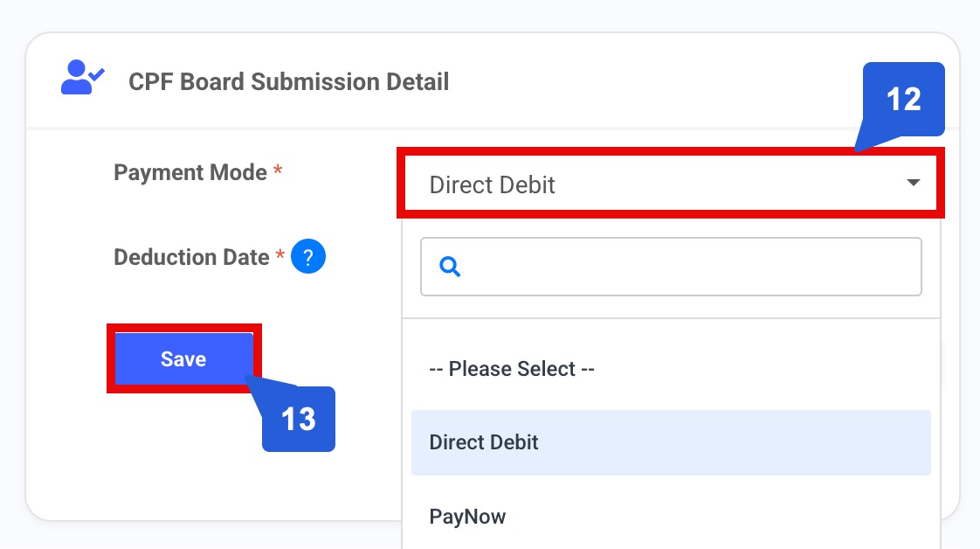Click the Save button
This screenshot has width=980, height=549.
pyautogui.click(x=182, y=358)
